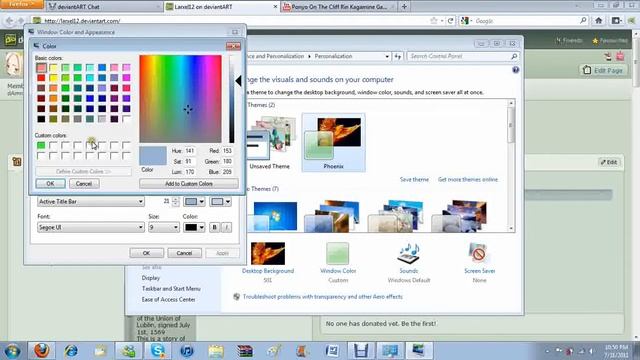Select the green custom color swatch

coord(41,145)
